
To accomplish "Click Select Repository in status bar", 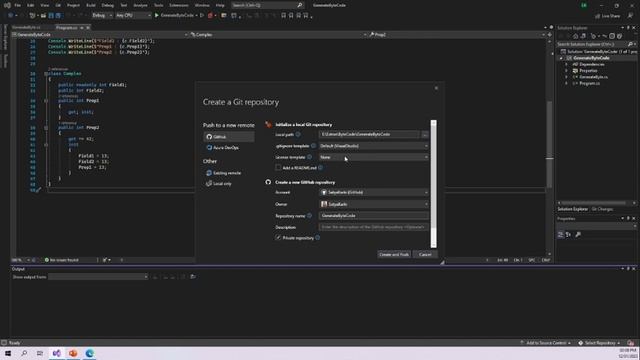I will [x=600, y=343].
